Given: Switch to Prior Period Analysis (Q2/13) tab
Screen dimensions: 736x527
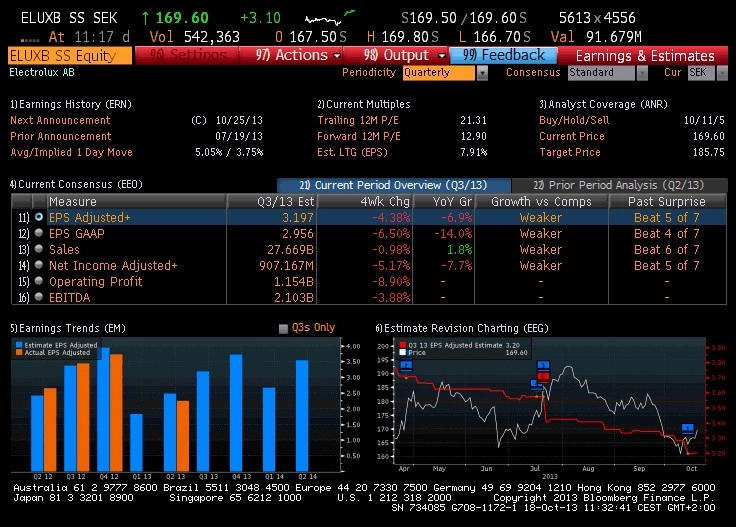Looking at the screenshot, I should click(x=619, y=185).
